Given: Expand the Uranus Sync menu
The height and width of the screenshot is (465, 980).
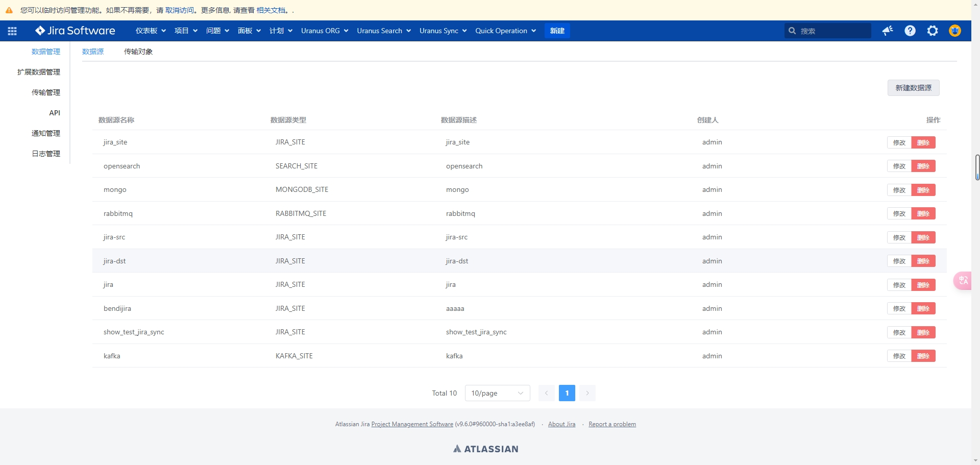Looking at the screenshot, I should (443, 31).
